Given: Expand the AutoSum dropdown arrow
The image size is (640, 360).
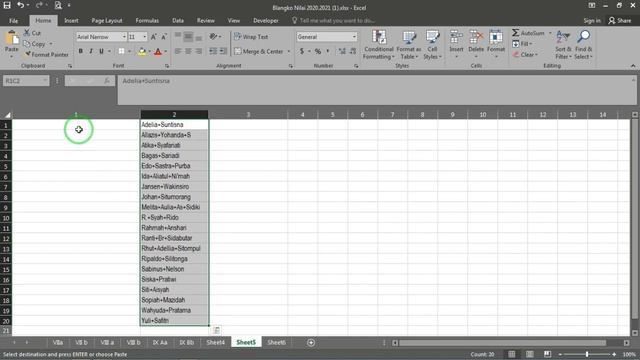Looking at the screenshot, I should click(550, 33).
